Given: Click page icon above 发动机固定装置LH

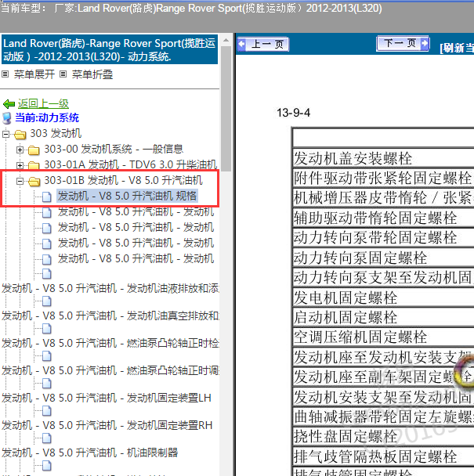Looking at the screenshot, I should 46,383.
